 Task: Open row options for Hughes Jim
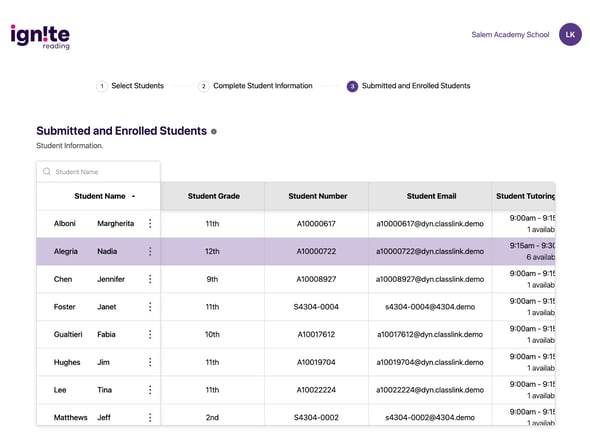pyautogui.click(x=150, y=362)
